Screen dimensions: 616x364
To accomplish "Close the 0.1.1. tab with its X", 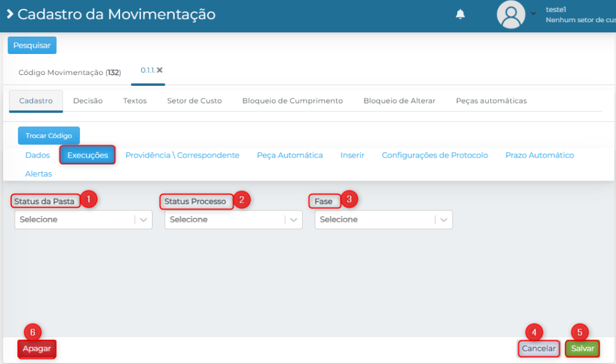I will 160,70.
